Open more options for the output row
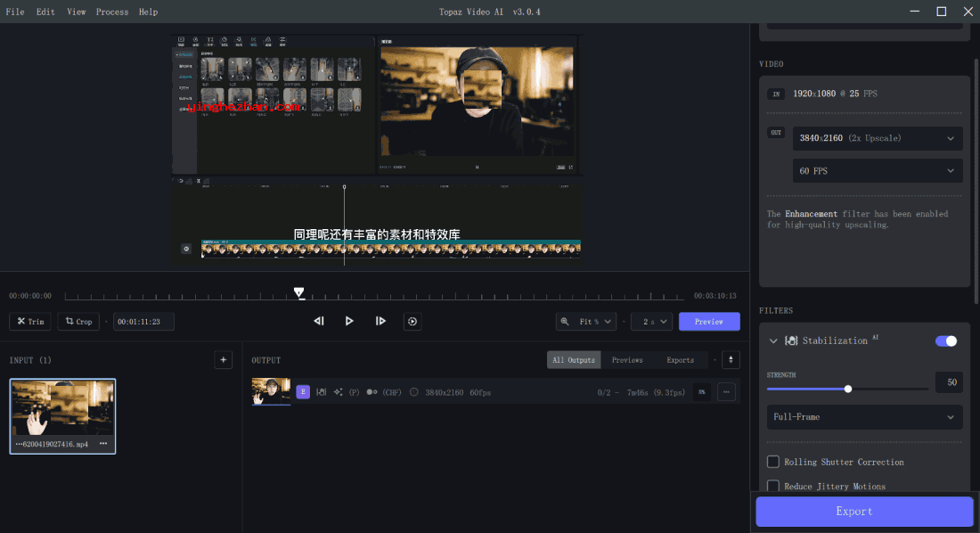The height and width of the screenshot is (533, 980). tap(726, 391)
